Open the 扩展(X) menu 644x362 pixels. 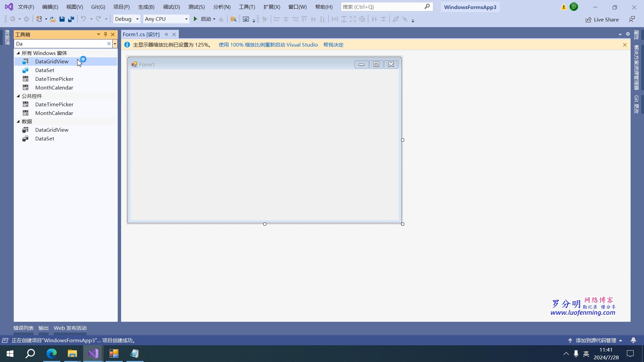coord(272,7)
